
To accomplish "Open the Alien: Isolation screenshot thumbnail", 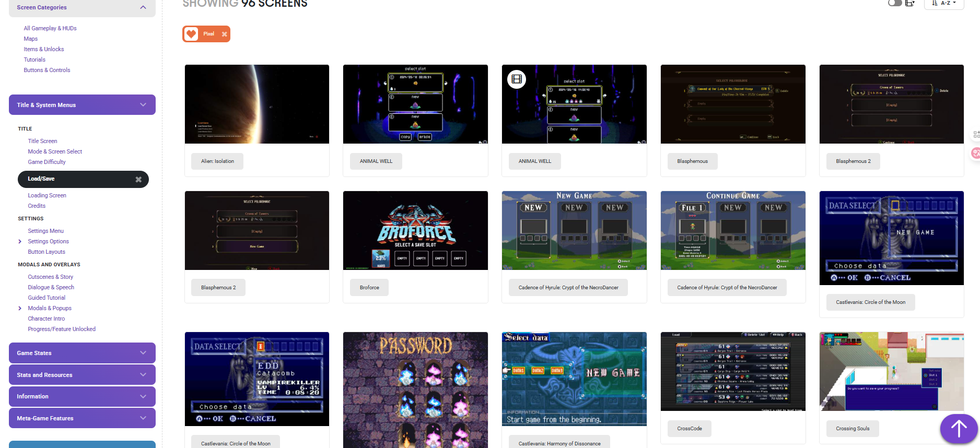I will [x=257, y=104].
